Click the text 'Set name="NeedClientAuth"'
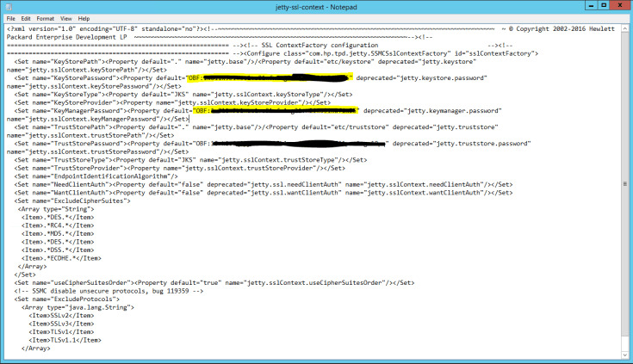The height and width of the screenshot is (364, 633). 64,184
